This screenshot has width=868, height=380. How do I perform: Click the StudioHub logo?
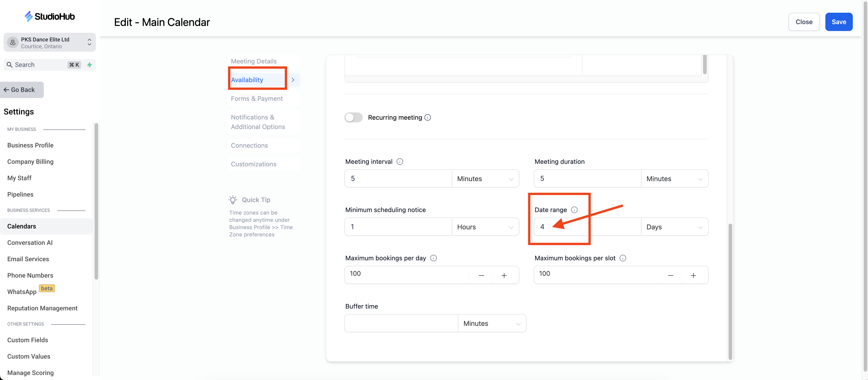pos(50,16)
